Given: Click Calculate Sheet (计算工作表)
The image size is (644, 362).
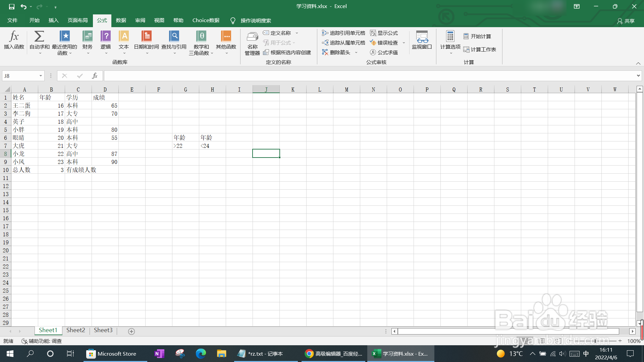Looking at the screenshot, I should pyautogui.click(x=480, y=49).
